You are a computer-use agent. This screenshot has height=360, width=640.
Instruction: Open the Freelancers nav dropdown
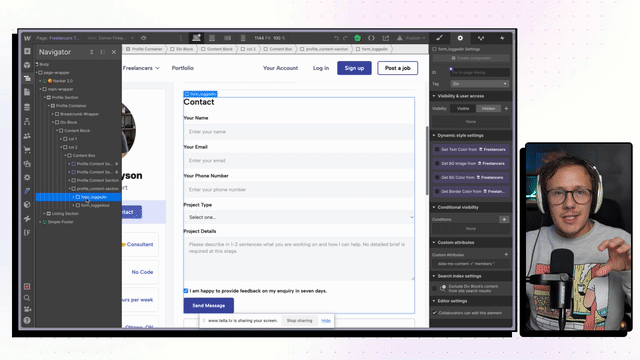pos(141,68)
